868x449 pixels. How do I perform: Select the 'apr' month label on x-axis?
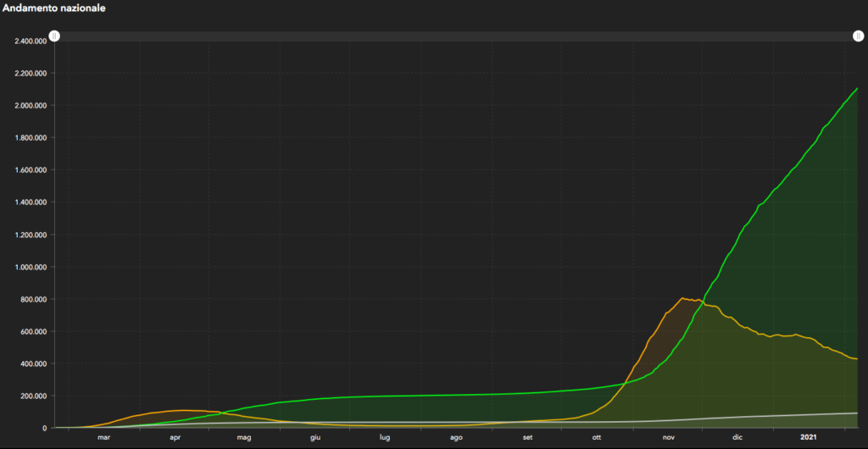(x=175, y=437)
